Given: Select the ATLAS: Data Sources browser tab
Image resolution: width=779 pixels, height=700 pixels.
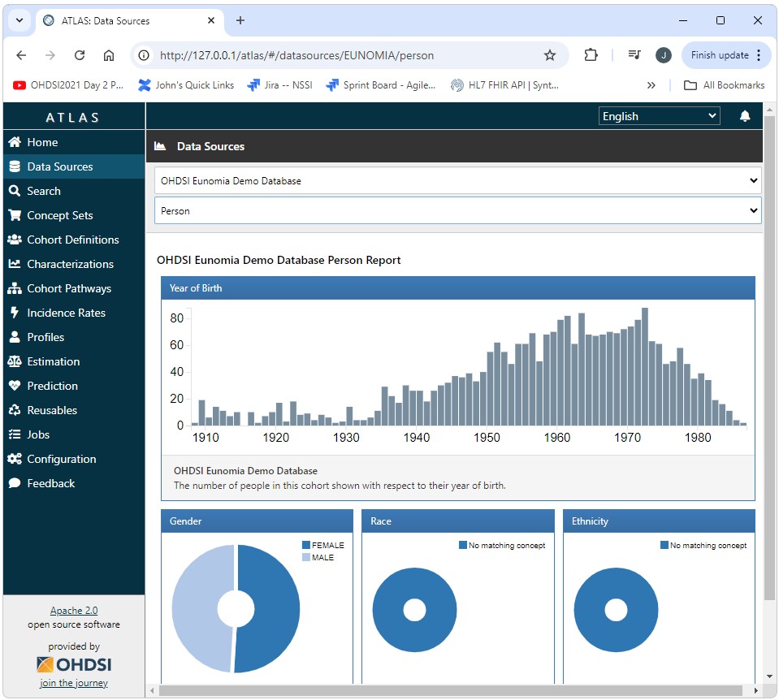Looking at the screenshot, I should 129,21.
